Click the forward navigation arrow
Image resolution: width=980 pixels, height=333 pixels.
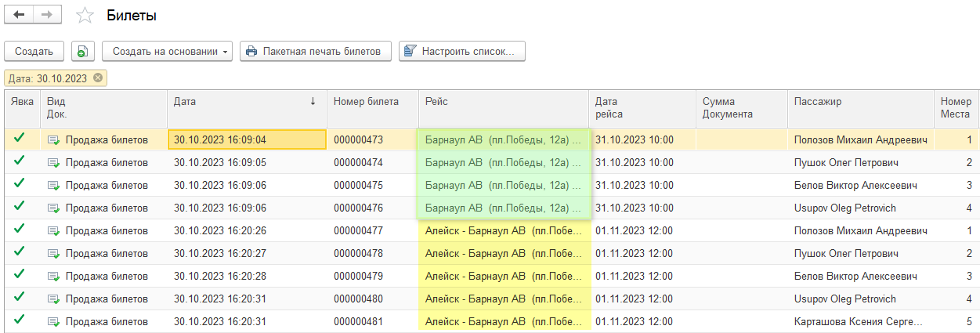47,15
